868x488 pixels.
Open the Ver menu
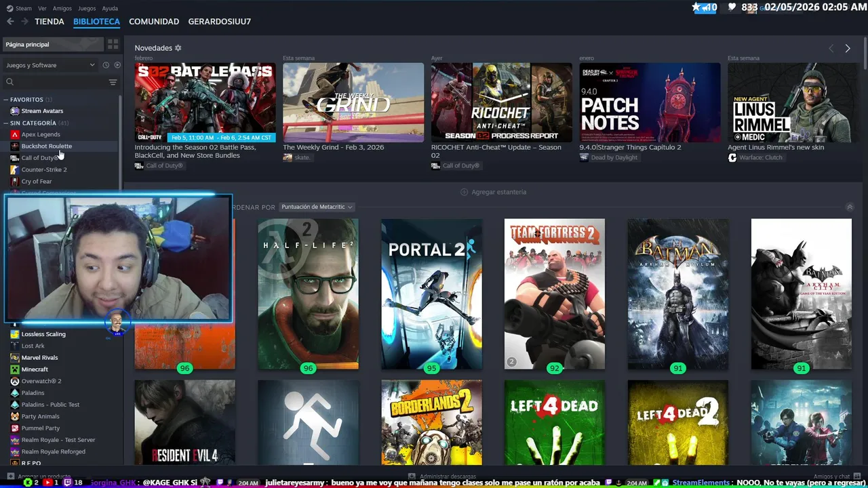click(43, 8)
